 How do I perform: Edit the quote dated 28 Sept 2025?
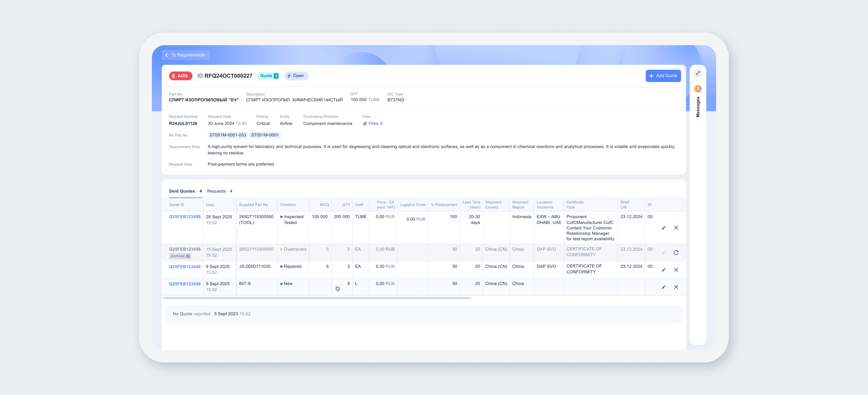pyautogui.click(x=663, y=228)
